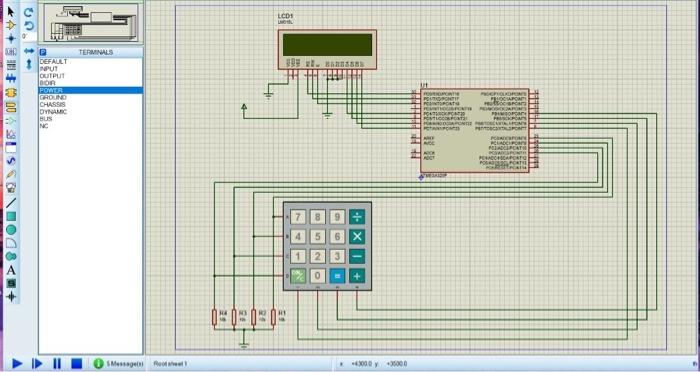700x372 pixels.
Task: Click rotate anticlockwise icon
Action: coord(29,25)
